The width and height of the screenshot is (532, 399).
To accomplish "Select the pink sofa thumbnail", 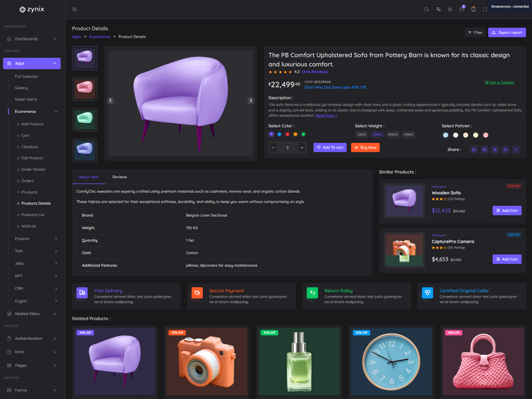I will (x=84, y=88).
